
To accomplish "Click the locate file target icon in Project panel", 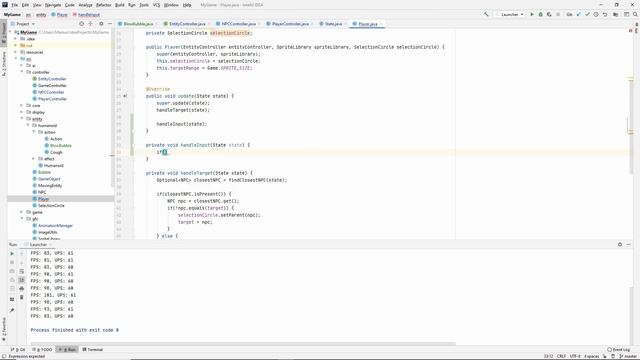I will pos(82,24).
